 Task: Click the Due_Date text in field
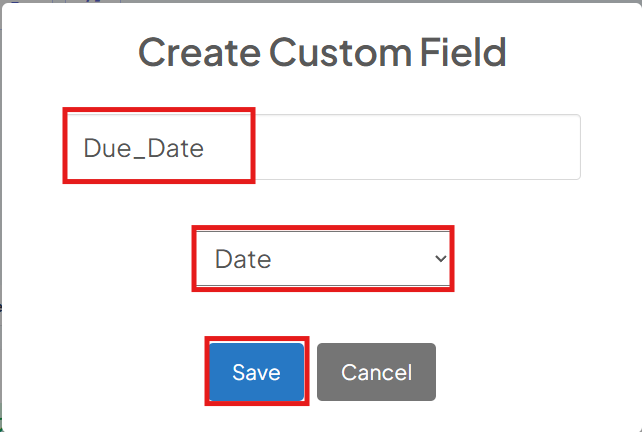tap(143, 148)
